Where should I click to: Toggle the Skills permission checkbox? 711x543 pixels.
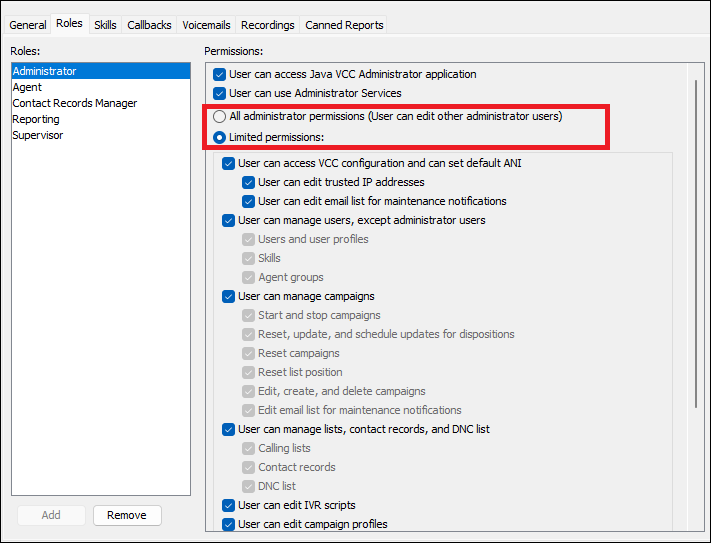pos(248,258)
